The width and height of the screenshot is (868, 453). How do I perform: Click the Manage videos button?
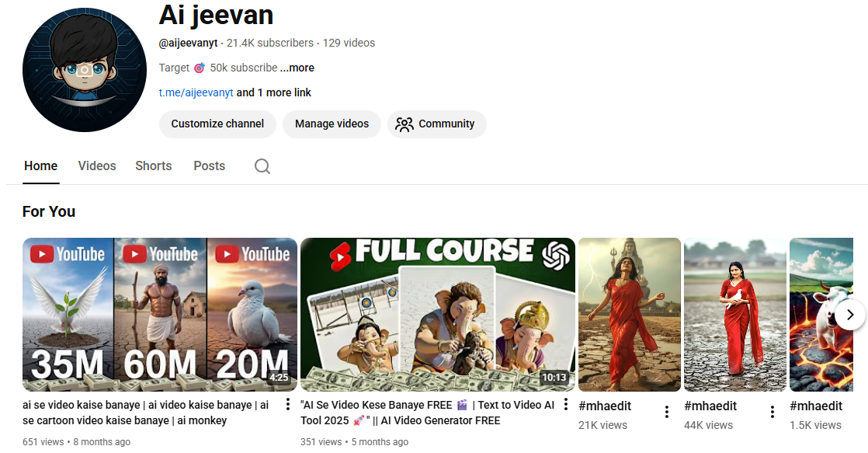click(332, 124)
